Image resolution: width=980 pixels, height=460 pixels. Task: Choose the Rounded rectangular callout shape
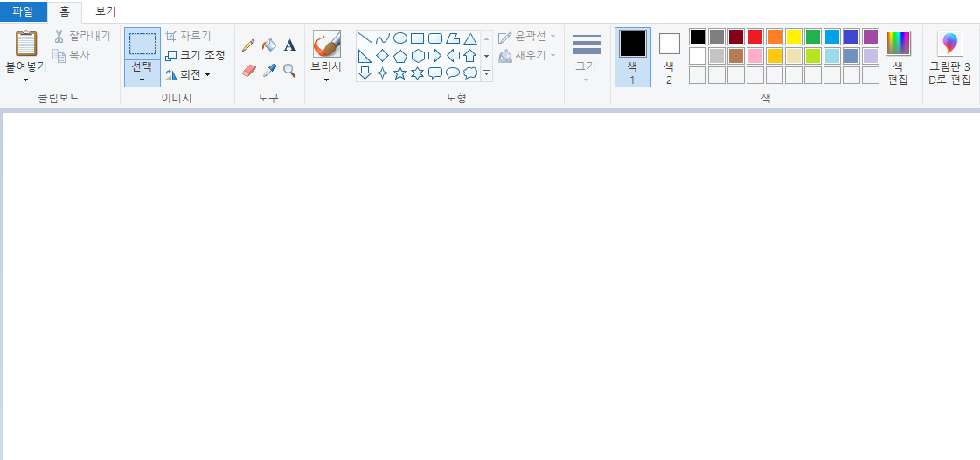point(435,73)
